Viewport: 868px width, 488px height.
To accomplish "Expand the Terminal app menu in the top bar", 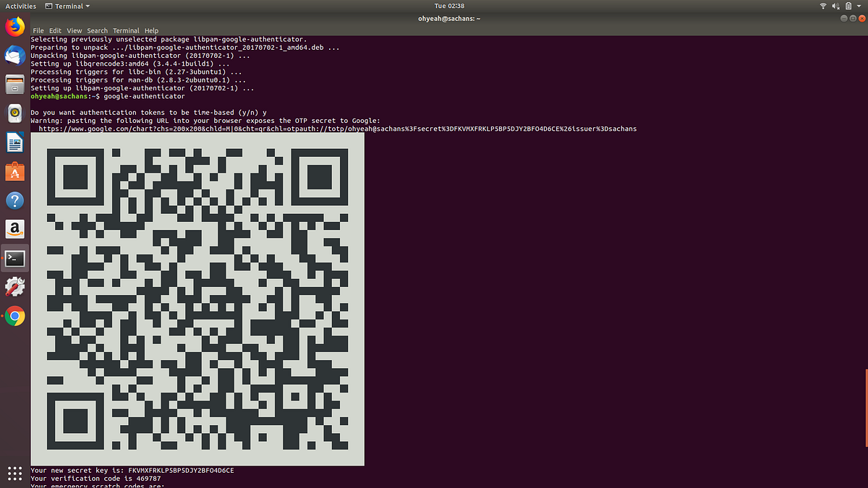I will click(67, 6).
